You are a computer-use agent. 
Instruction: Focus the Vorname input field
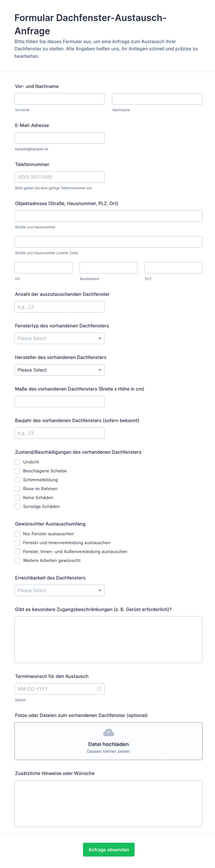[x=60, y=99]
